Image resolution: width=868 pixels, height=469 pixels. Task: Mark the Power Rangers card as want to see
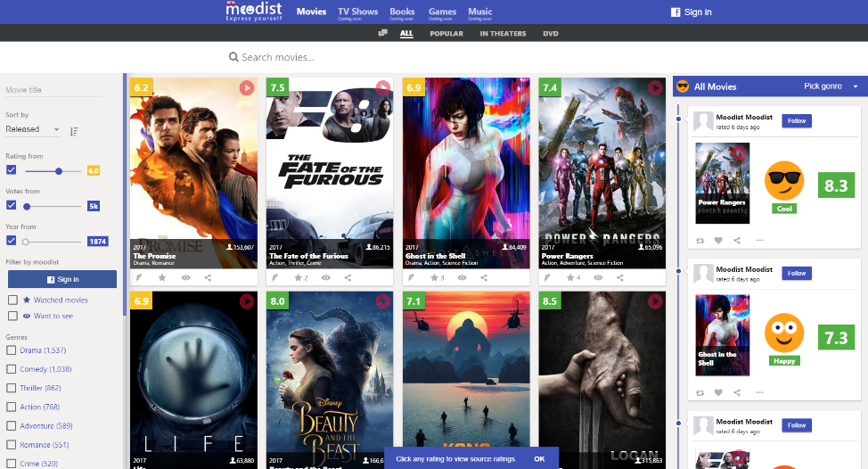click(598, 277)
